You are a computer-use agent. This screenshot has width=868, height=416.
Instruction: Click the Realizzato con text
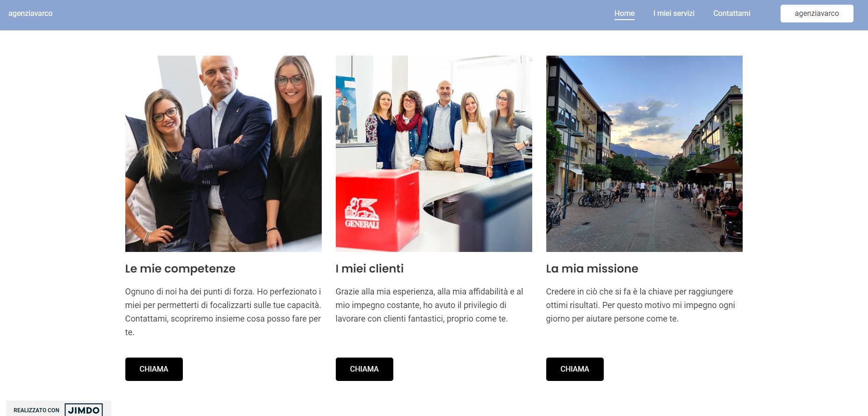tap(36, 410)
